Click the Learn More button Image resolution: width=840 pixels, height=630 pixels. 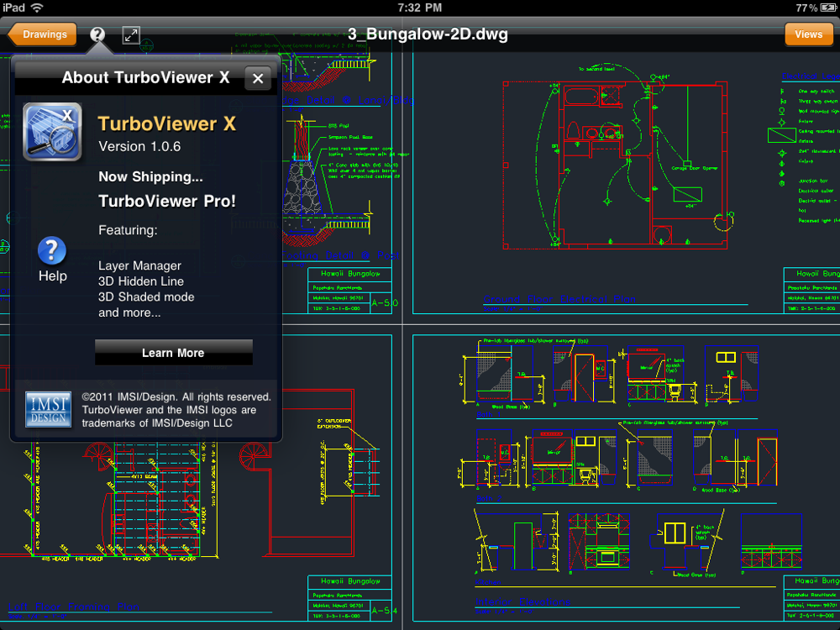[x=174, y=353]
